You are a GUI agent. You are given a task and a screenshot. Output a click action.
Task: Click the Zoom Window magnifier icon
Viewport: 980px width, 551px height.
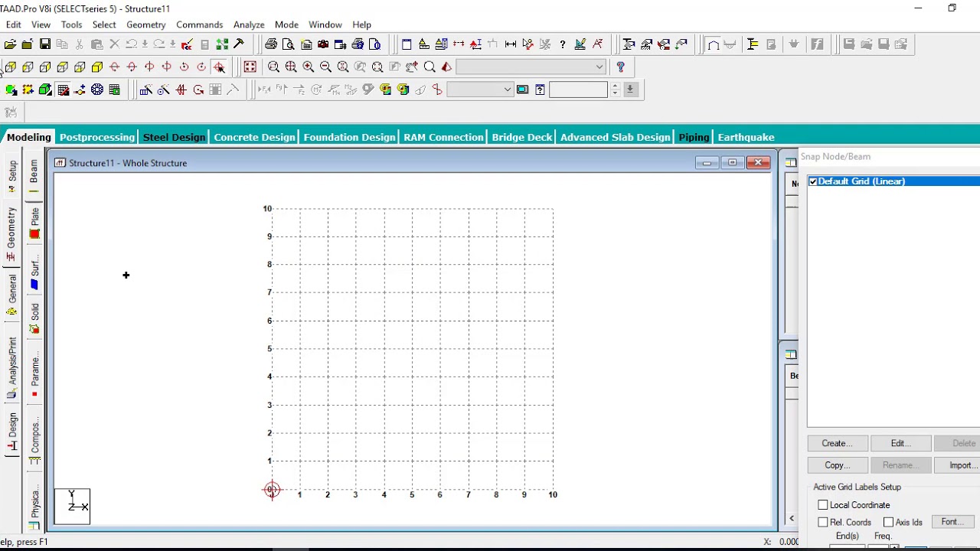tap(273, 67)
